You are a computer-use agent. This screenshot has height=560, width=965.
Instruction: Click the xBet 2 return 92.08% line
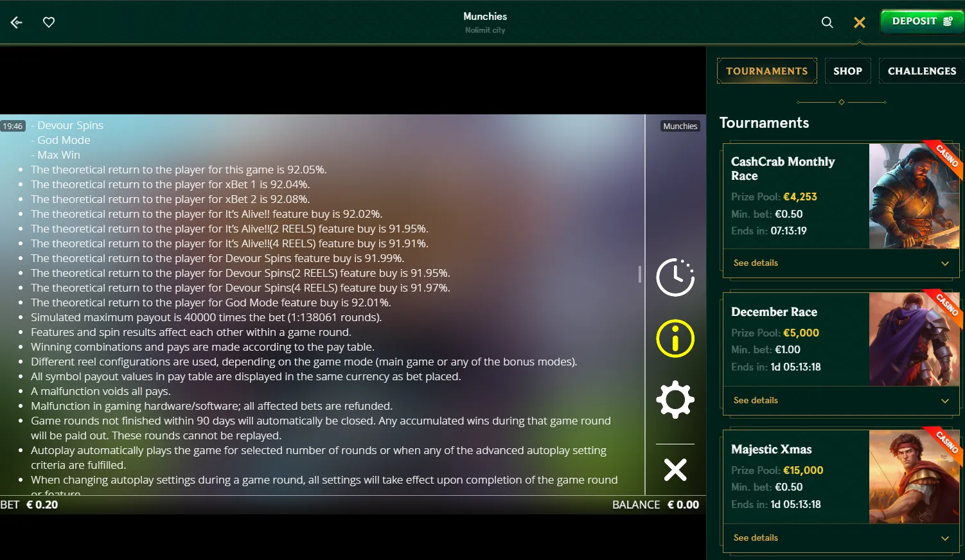pos(170,199)
